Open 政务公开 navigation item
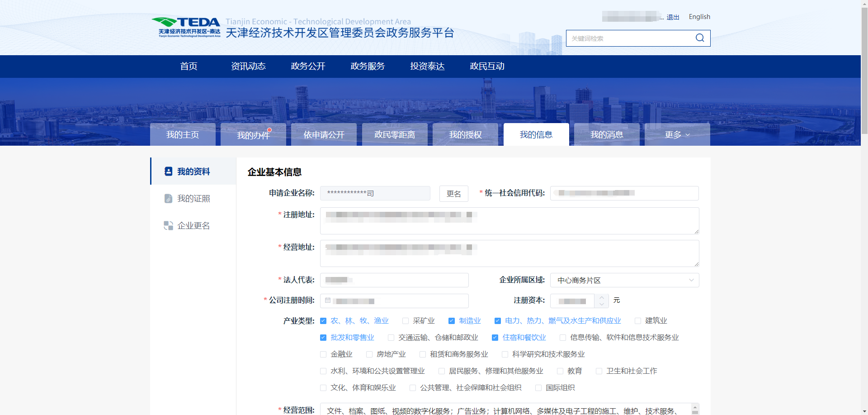 pos(308,66)
